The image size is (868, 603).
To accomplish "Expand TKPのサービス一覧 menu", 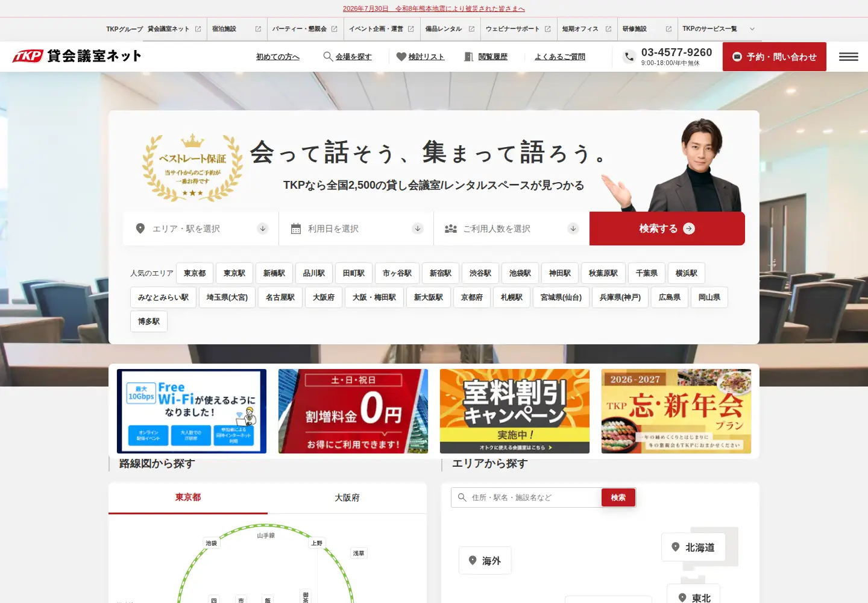I will tap(718, 29).
